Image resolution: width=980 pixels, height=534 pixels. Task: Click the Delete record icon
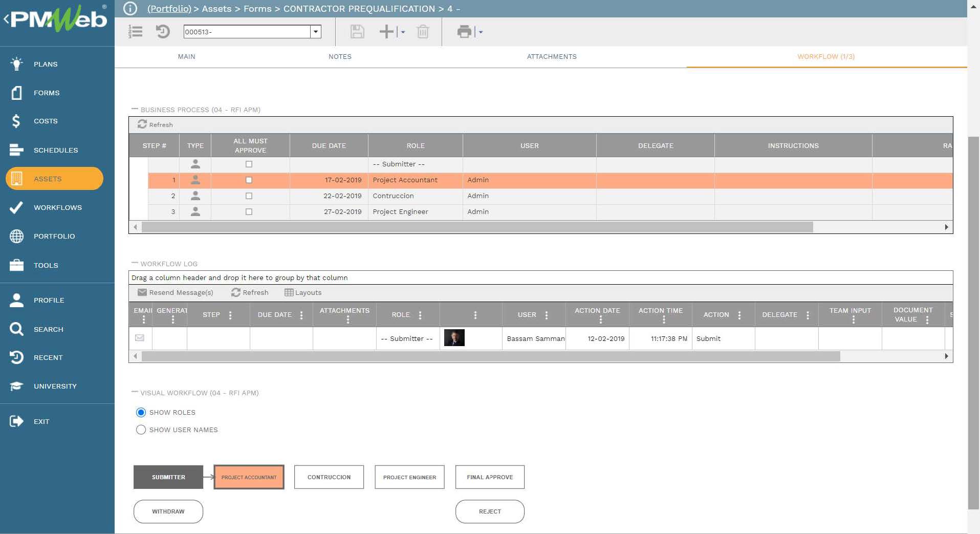(x=423, y=32)
